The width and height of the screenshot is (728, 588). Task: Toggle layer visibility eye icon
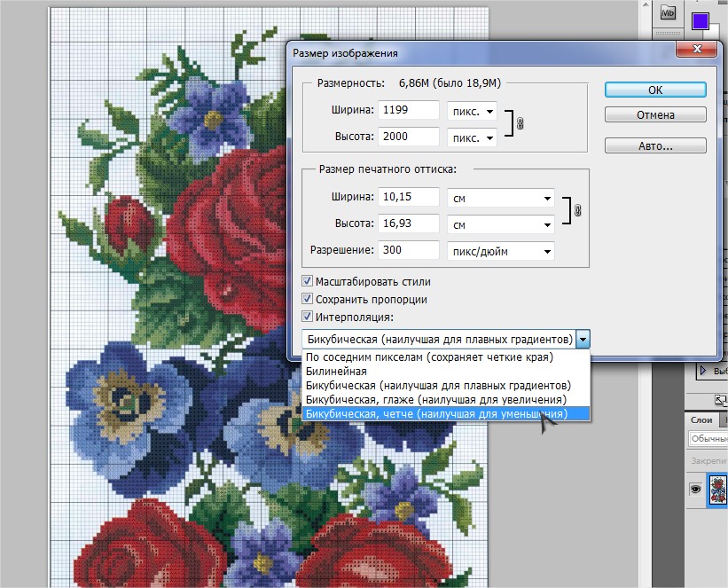[x=696, y=488]
